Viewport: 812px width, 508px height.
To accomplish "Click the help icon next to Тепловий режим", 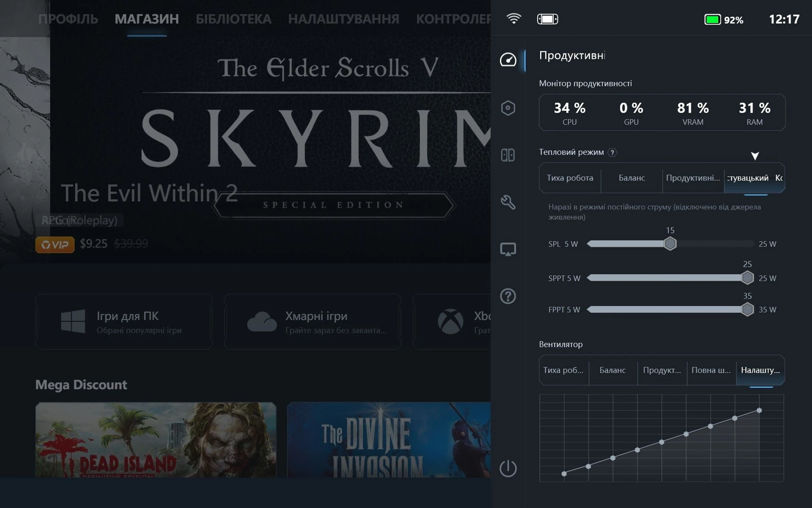I will [x=612, y=152].
